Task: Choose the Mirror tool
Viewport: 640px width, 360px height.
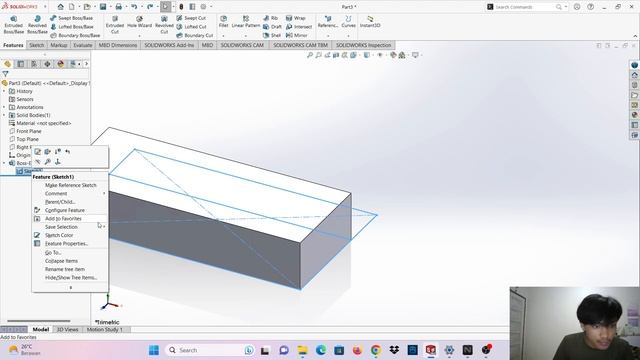Action: click(297, 36)
